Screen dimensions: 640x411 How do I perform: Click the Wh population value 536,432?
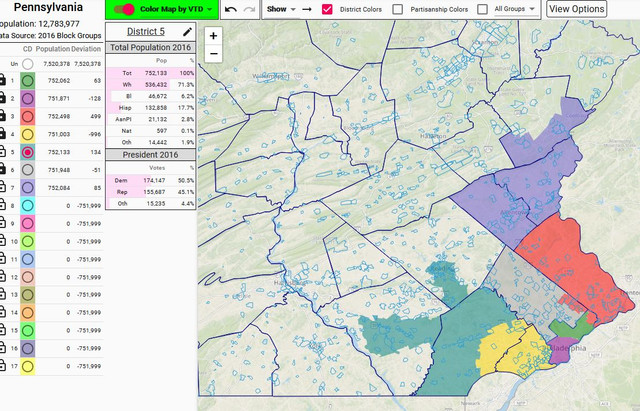(x=156, y=84)
